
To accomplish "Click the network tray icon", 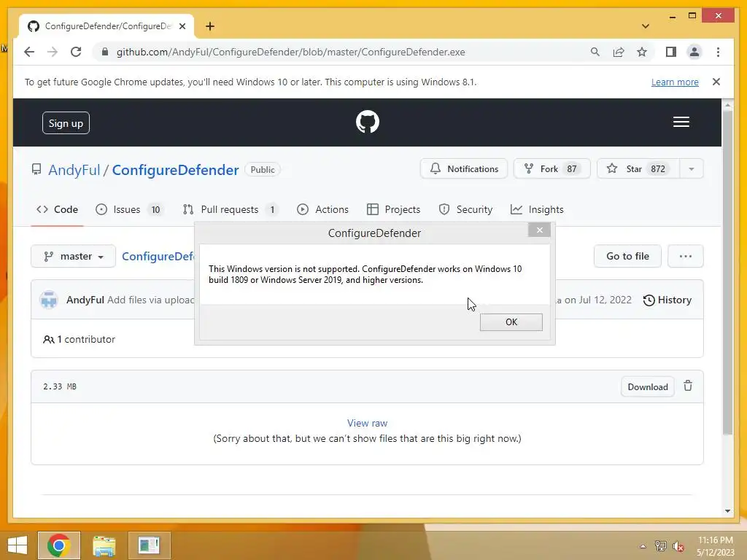I will [x=660, y=546].
